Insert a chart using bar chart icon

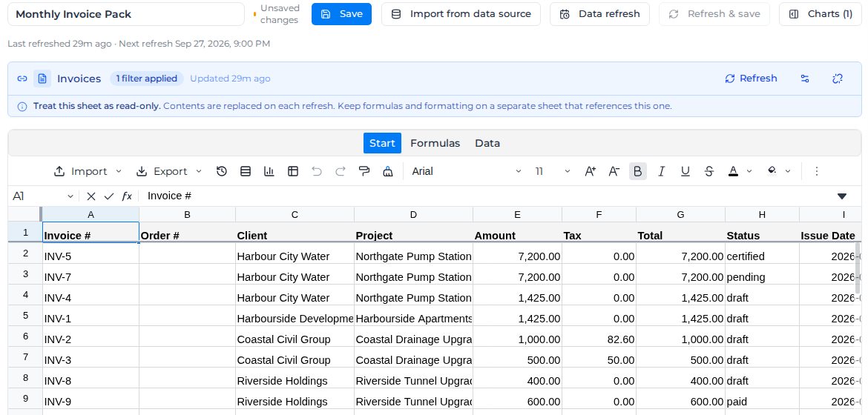click(269, 171)
